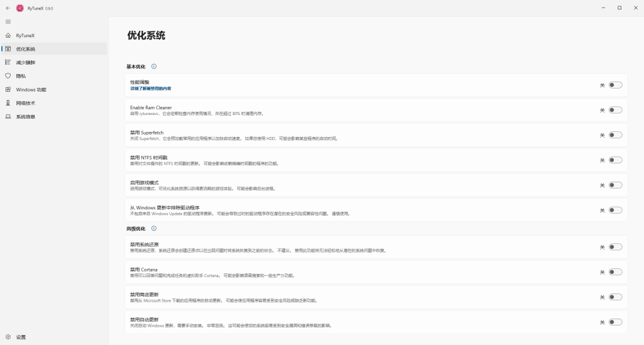The image size is (644, 345).
Task: Select 优化系统 in the sidebar
Action: point(54,49)
